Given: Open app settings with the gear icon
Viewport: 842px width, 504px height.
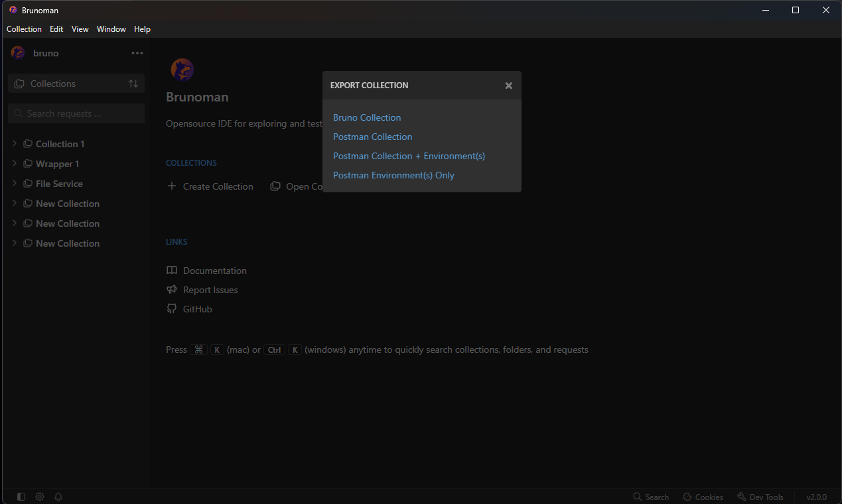Looking at the screenshot, I should (x=39, y=496).
